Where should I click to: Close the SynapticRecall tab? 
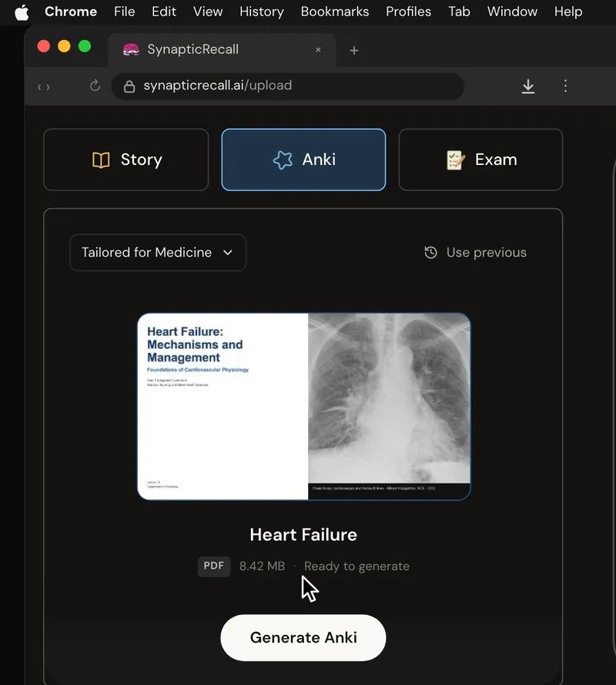(318, 50)
